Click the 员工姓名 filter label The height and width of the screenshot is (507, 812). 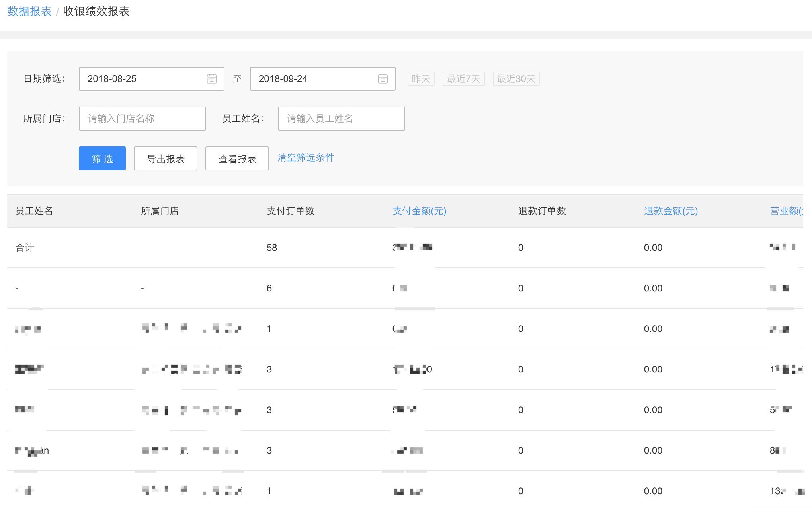coord(243,119)
